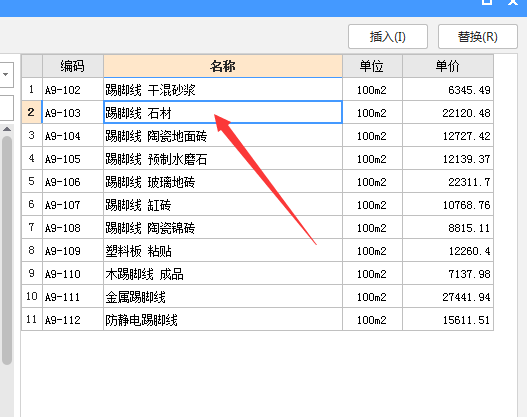This screenshot has width=527, height=417.
Task: Select the 踢脚线 陶瓷锦砖 name cell
Action: tap(223, 228)
